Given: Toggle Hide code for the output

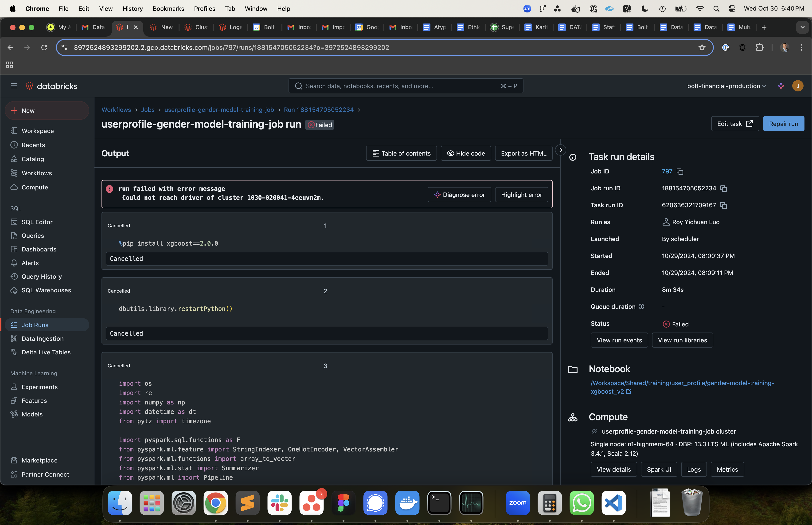Looking at the screenshot, I should [x=465, y=153].
